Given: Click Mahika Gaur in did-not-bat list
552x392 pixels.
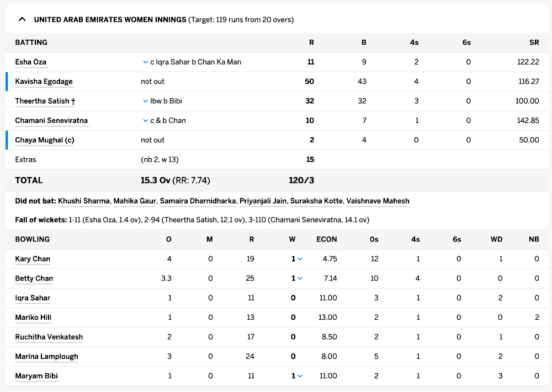Looking at the screenshot, I should click(134, 201).
